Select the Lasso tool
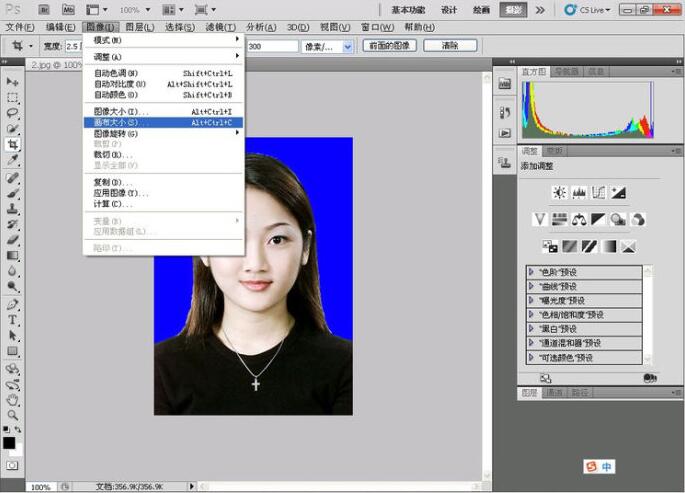685x493 pixels. tap(13, 113)
